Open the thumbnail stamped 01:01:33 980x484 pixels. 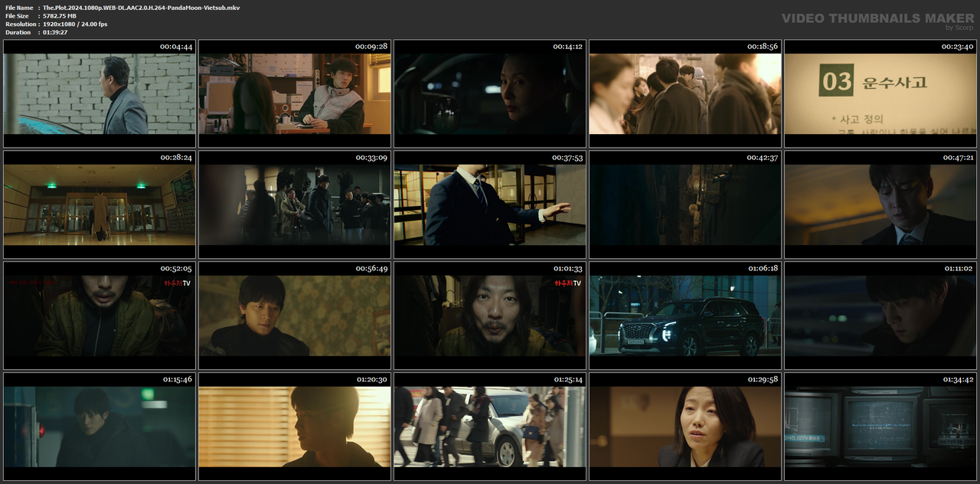490,316
